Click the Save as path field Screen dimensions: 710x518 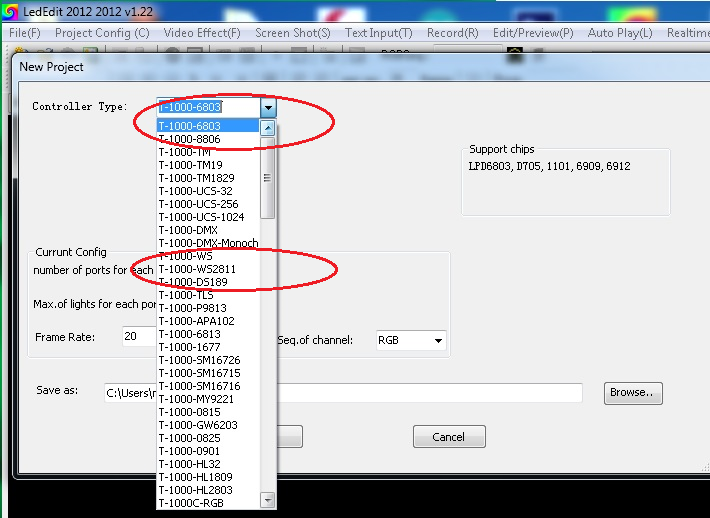343,393
